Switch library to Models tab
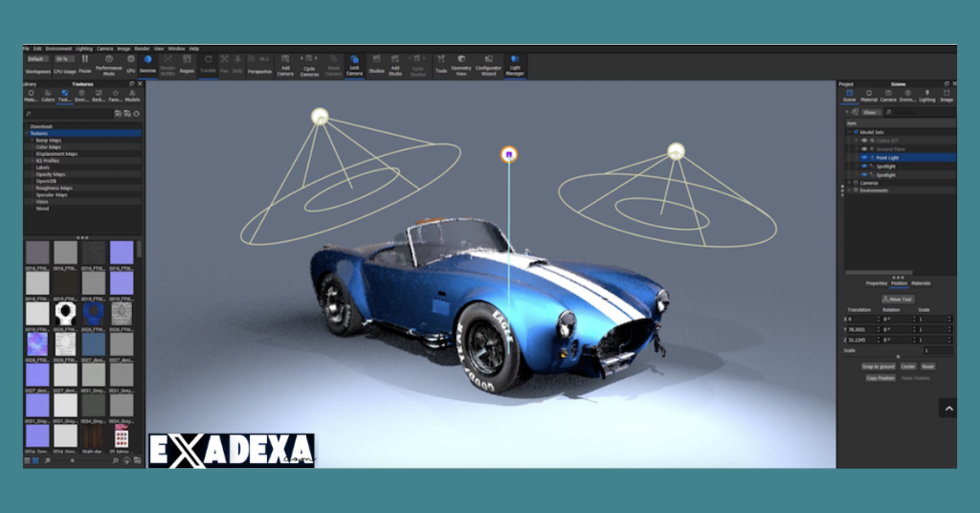The height and width of the screenshot is (513, 980). click(x=132, y=96)
